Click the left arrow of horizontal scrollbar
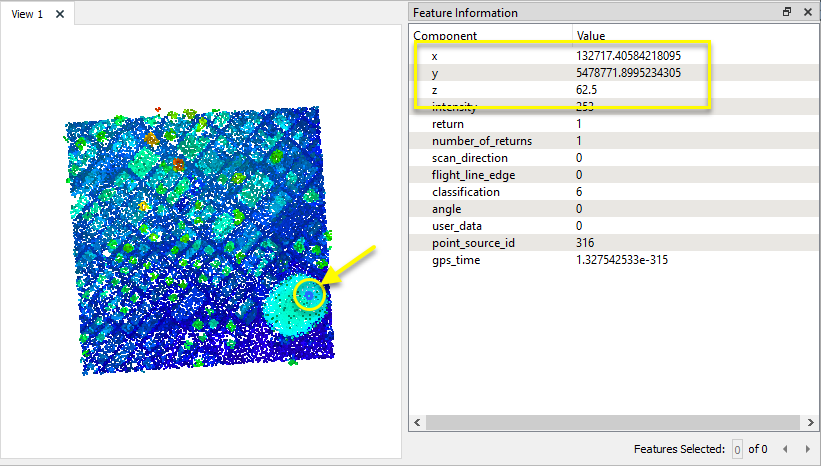This screenshot has height=466, width=821. [x=417, y=422]
